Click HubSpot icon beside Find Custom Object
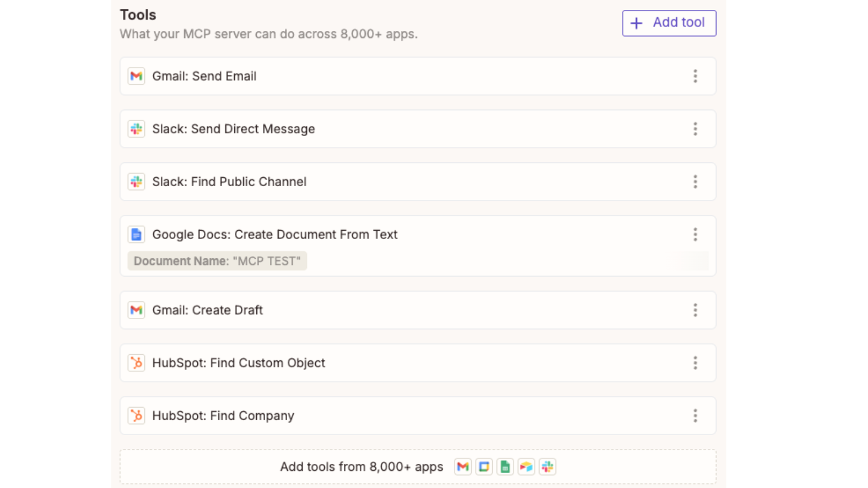The width and height of the screenshot is (868, 488). point(136,363)
